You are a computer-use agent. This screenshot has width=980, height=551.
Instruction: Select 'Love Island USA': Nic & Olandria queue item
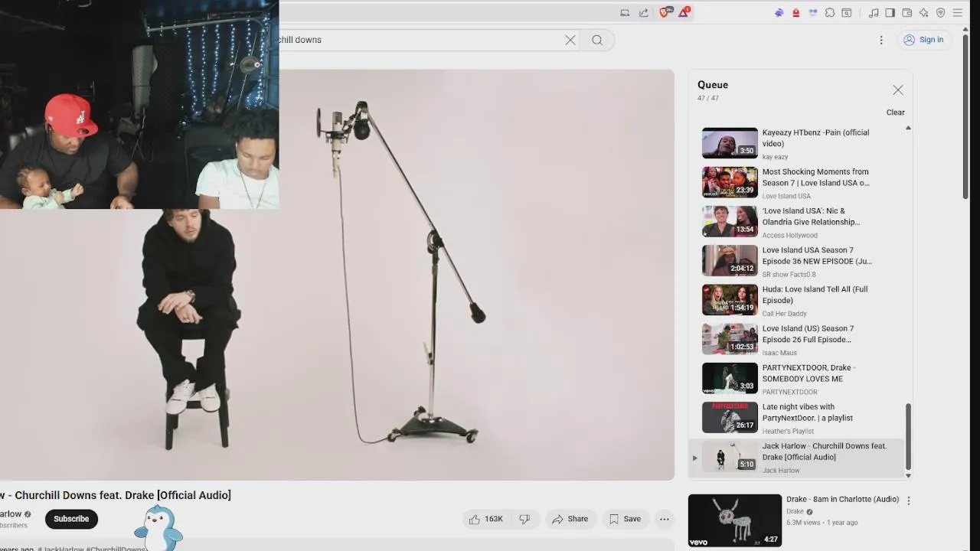[796, 222]
